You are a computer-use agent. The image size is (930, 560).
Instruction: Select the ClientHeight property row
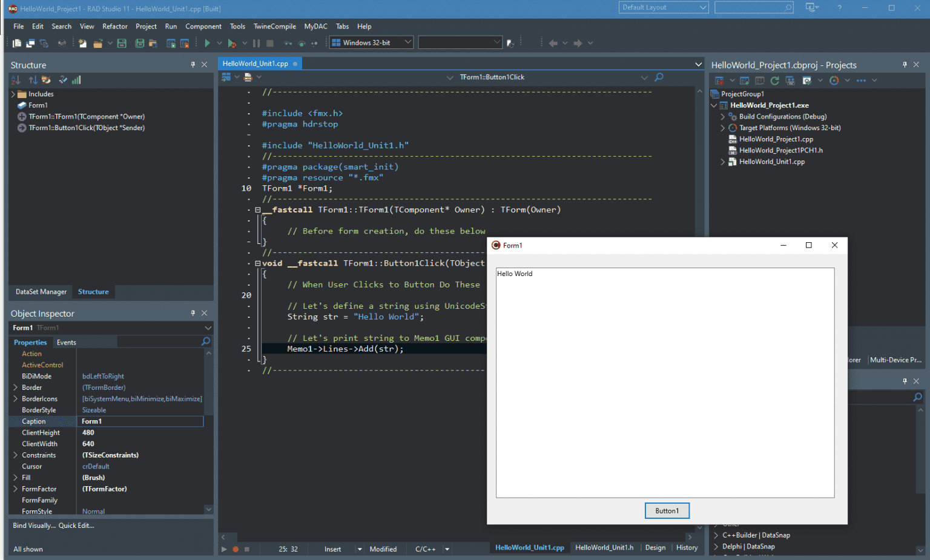click(x=107, y=432)
